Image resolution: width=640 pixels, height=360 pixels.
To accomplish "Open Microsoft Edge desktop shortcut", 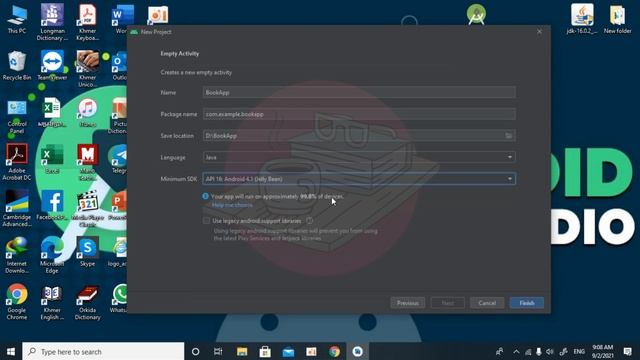I will pyautogui.click(x=52, y=256).
